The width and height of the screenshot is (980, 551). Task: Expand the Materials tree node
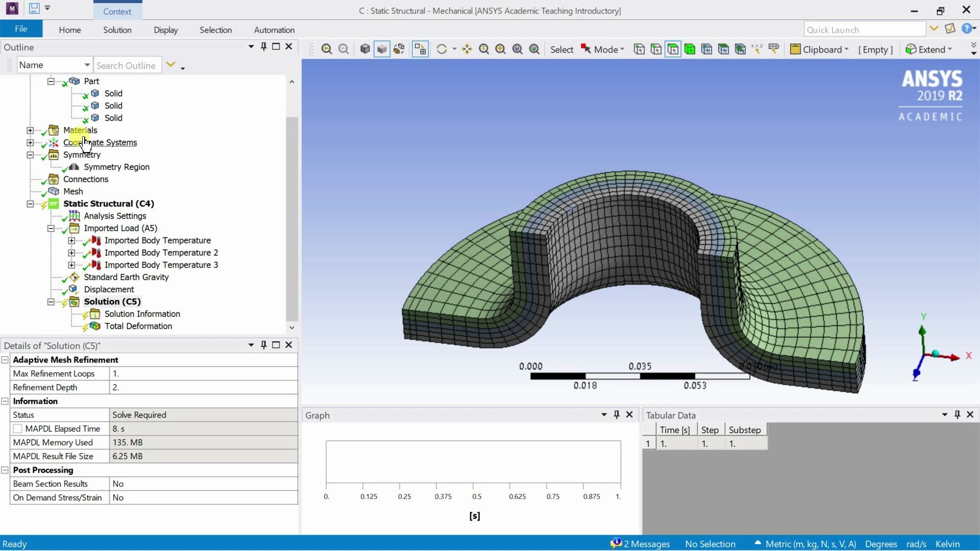(x=30, y=130)
